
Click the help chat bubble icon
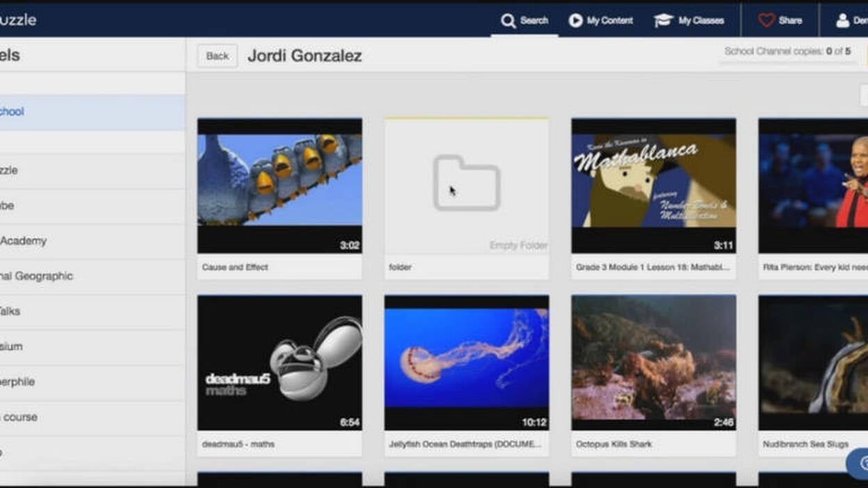pyautogui.click(x=861, y=463)
